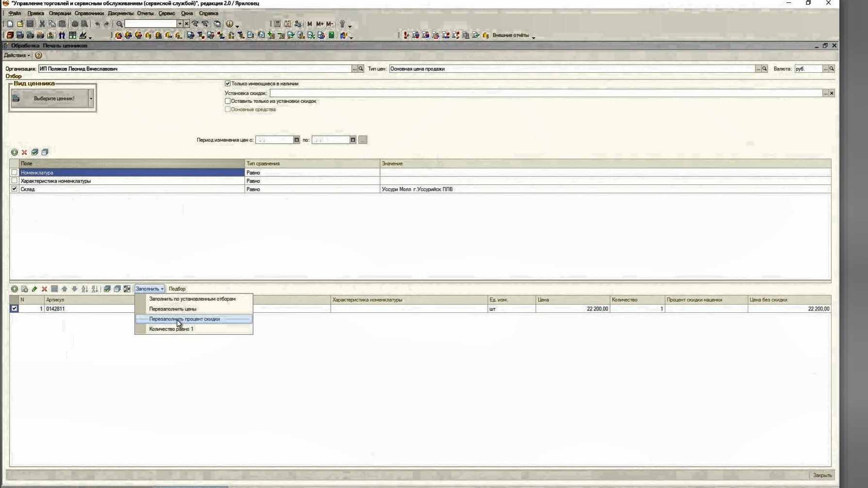Expand the toolbar search field dropdown arrow
868x488 pixels.
[x=179, y=24]
